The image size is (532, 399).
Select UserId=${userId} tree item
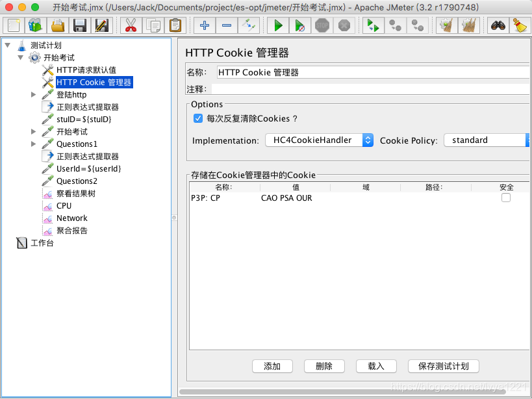click(88, 168)
